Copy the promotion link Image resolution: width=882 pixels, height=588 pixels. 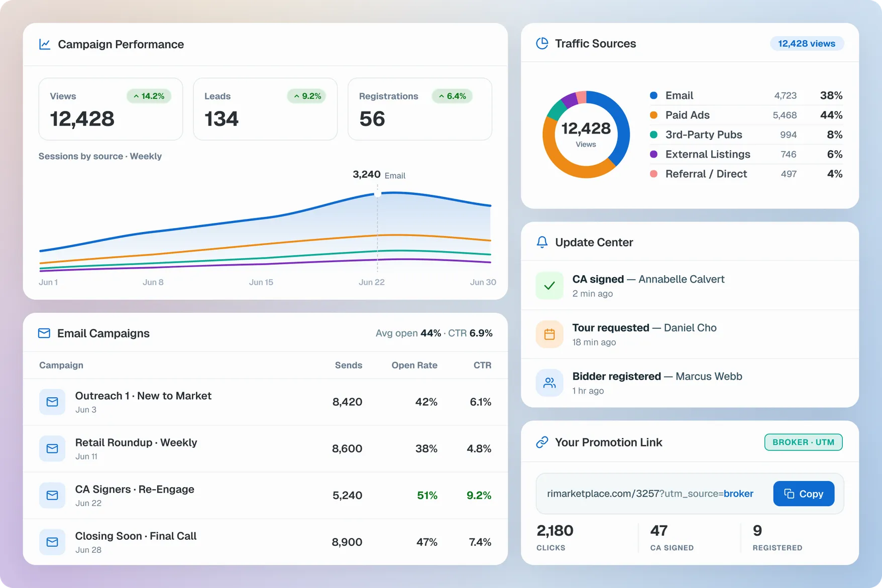[804, 494]
